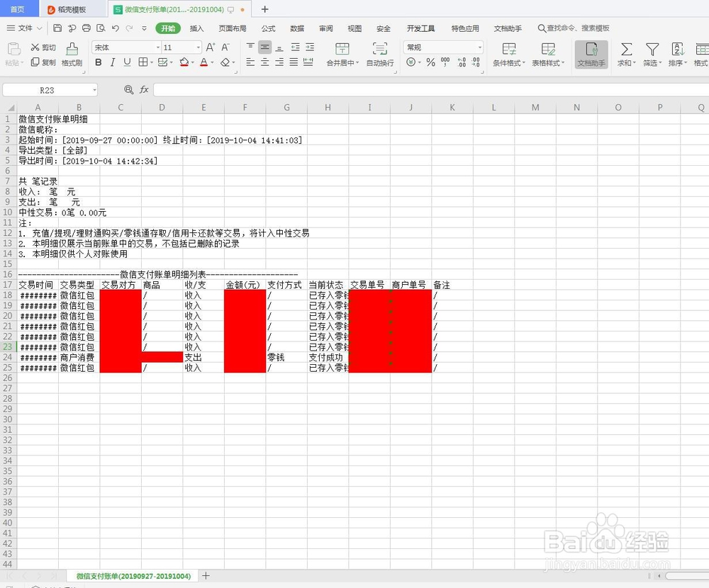The width and height of the screenshot is (709, 588).
Task: Expand fill color dropdown arrow
Action: click(x=193, y=62)
